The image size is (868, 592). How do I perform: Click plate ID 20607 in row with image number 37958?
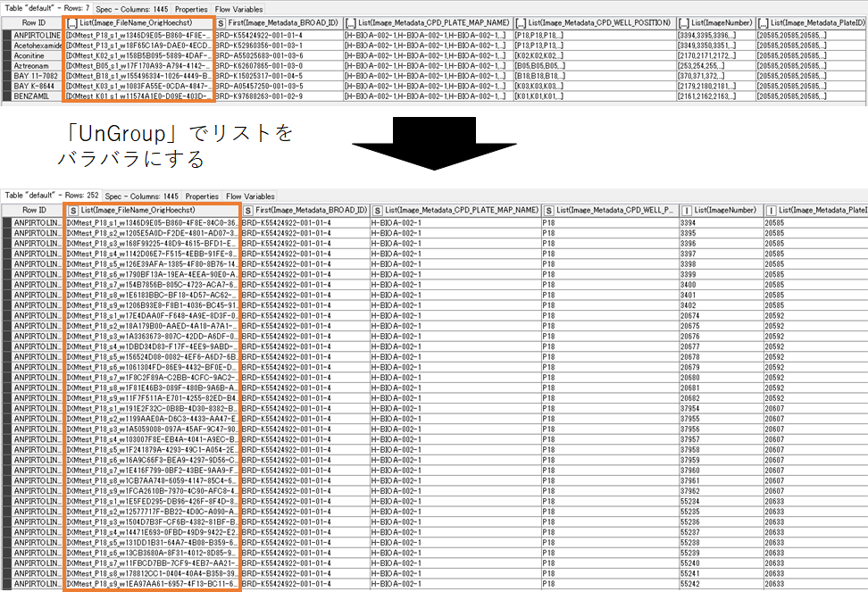coord(814,450)
